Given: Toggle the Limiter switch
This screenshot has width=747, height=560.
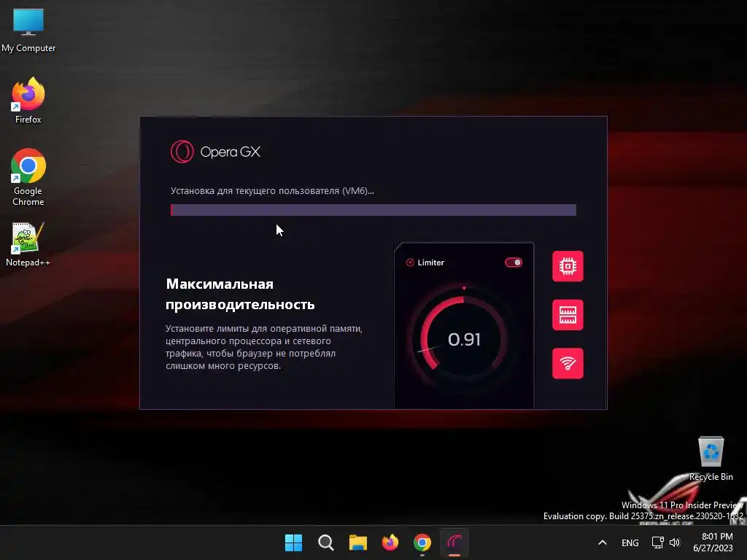Looking at the screenshot, I should coord(514,262).
